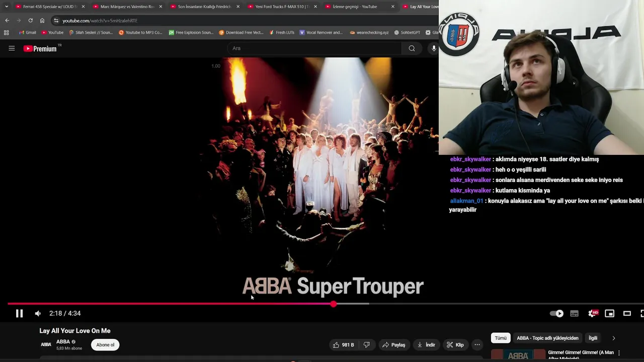This screenshot has width=644, height=362.
Task: Enable theater mode in the player
Action: (627, 313)
